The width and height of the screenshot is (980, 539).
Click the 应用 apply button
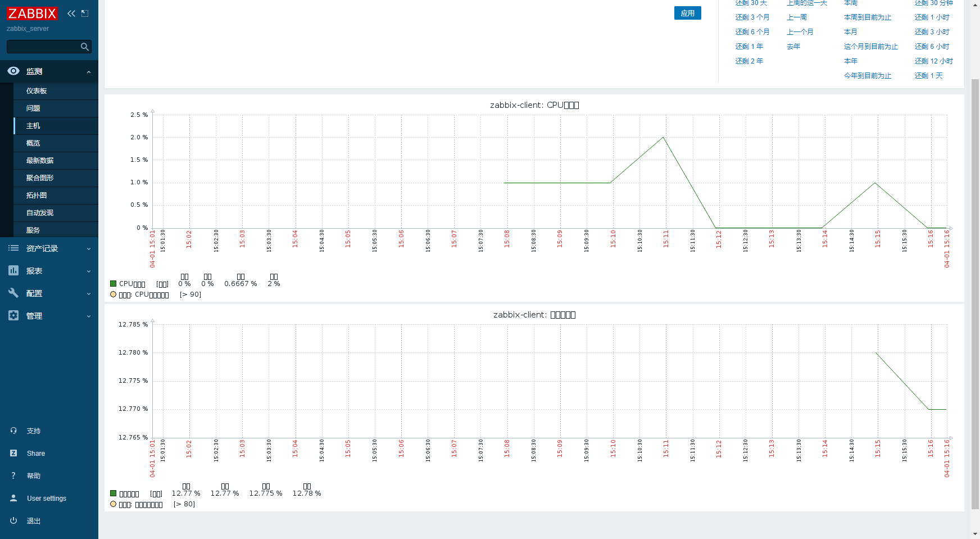688,13
